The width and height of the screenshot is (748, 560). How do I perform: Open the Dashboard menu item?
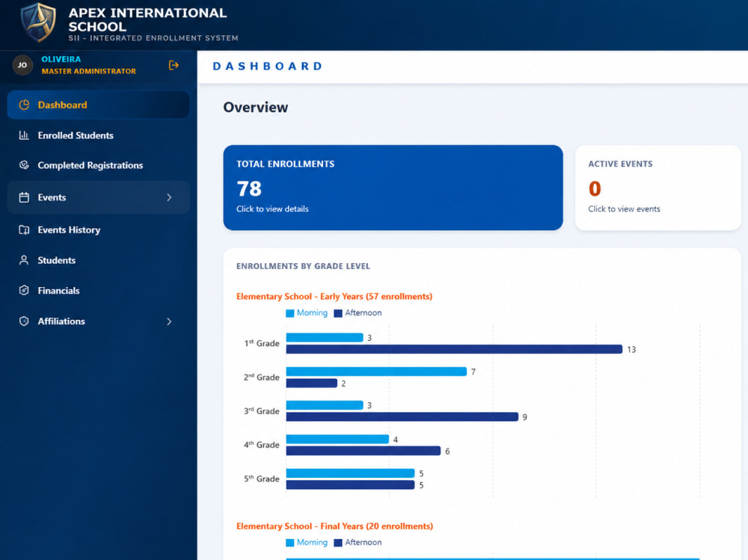tap(98, 105)
